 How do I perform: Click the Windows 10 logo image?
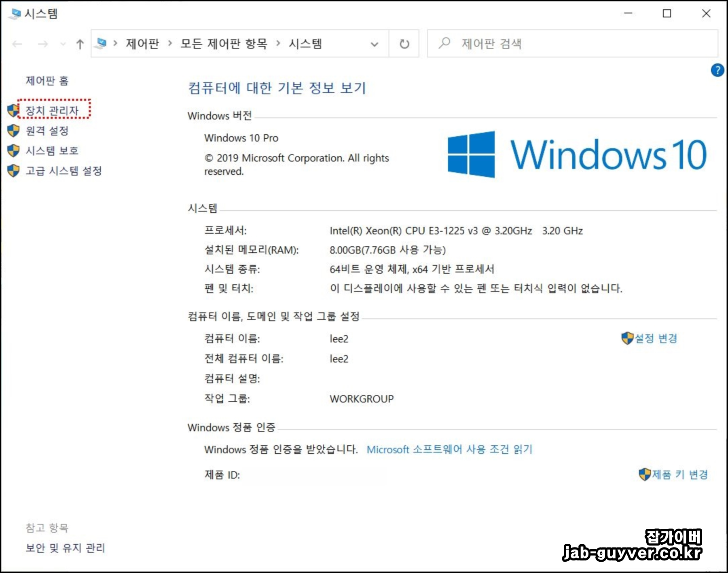coord(577,154)
